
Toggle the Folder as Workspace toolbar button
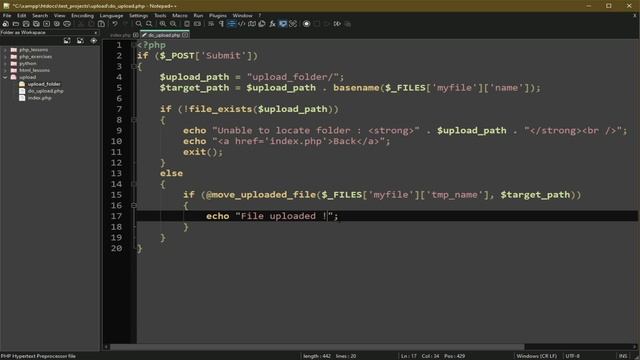[282, 24]
